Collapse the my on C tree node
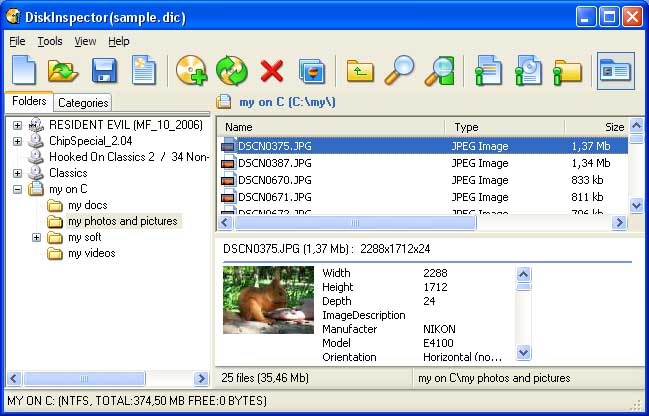 pos(17,189)
